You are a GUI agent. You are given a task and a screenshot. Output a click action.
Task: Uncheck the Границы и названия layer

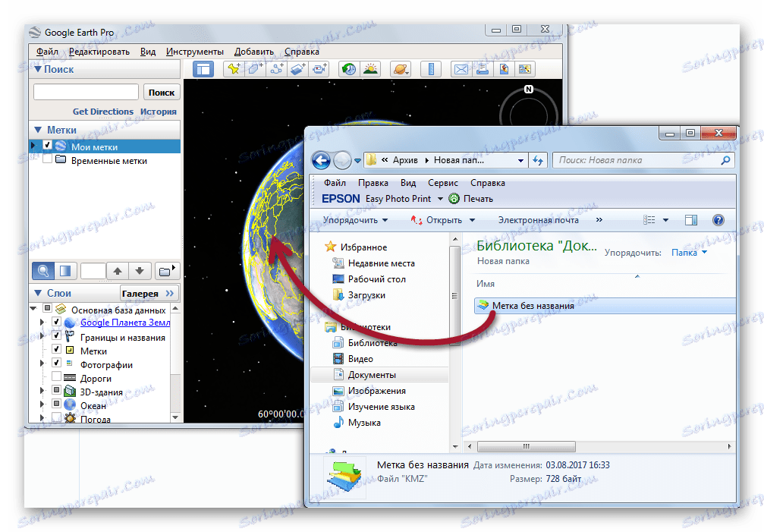56,335
